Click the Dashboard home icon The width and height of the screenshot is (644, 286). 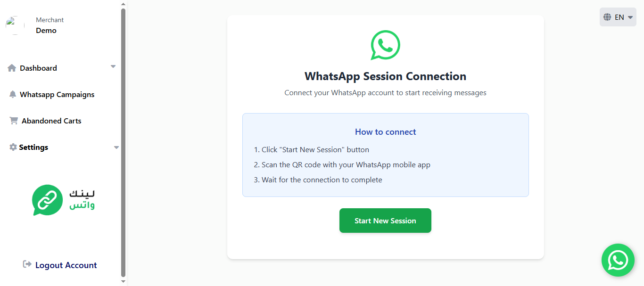pyautogui.click(x=12, y=68)
